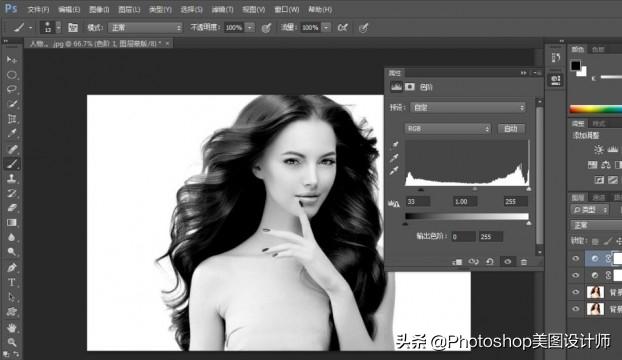Open the opacity slider dropdown arrow
The image size is (622, 360).
point(250,27)
